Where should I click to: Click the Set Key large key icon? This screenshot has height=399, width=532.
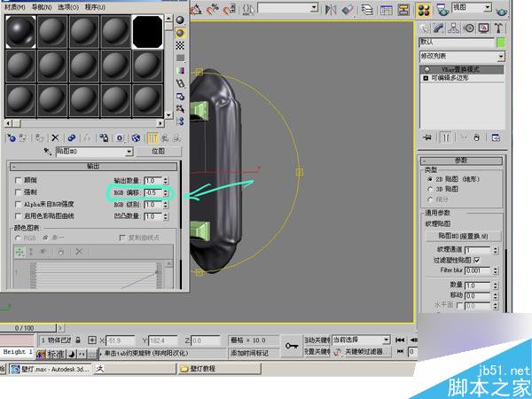point(292,346)
